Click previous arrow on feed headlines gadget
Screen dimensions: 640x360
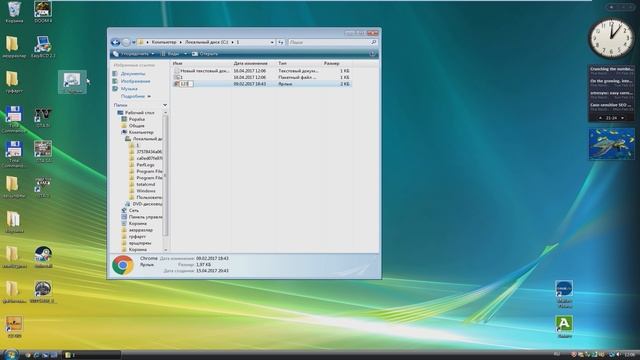point(600,118)
